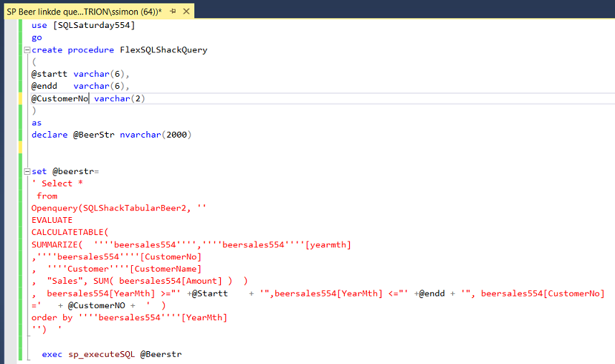
Task: Click the red 'from' line
Action: (x=47, y=196)
